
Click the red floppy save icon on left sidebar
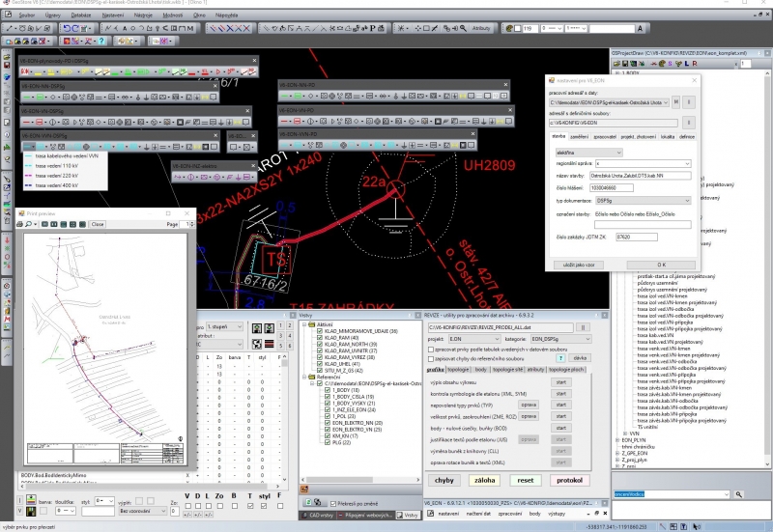[7, 66]
